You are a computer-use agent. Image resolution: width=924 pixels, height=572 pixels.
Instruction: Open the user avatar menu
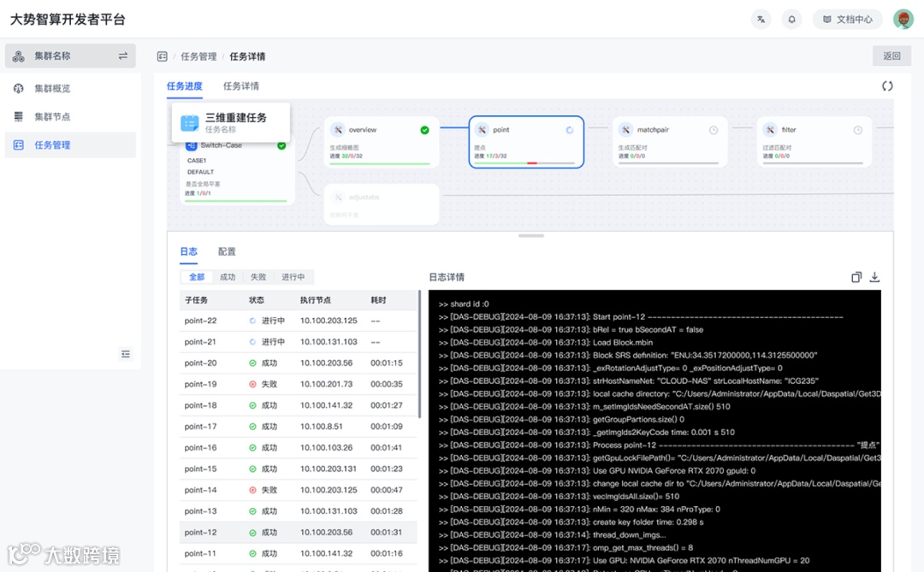coord(903,20)
